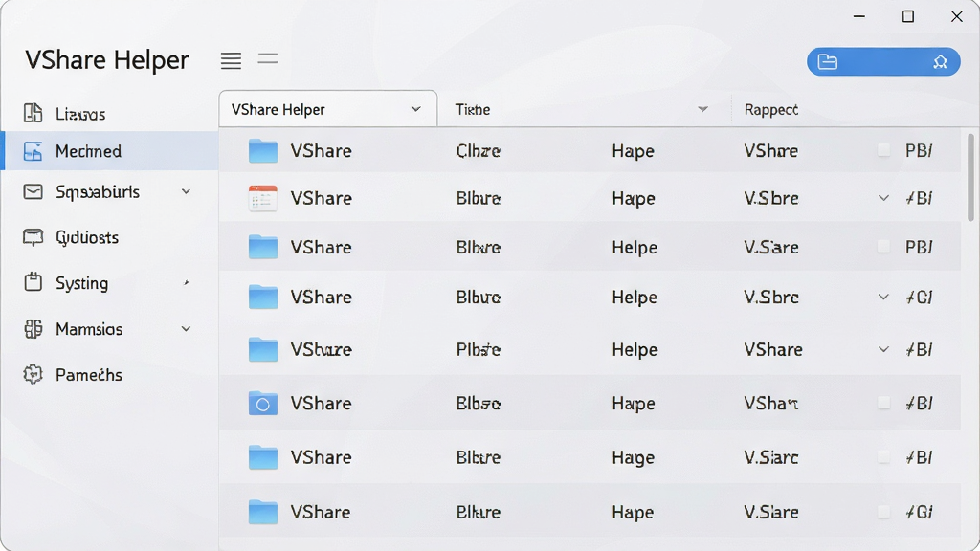
Task: Expand the small arrow beside Systing
Action: (186, 283)
